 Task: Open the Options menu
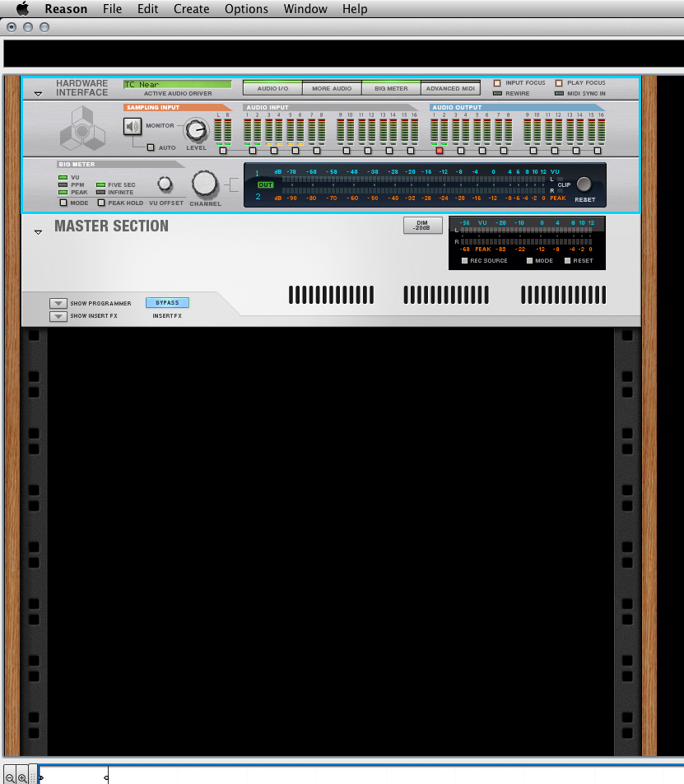[246, 9]
